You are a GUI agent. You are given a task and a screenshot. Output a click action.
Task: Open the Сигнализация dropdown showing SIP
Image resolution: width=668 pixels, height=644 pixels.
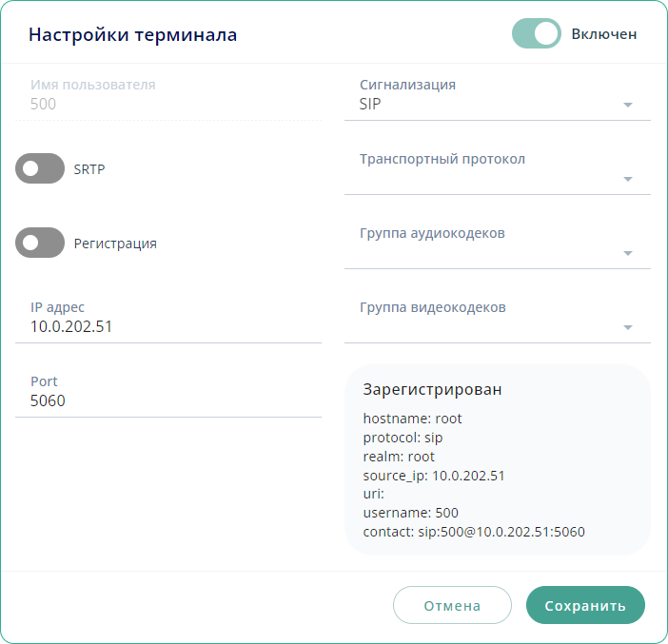(x=485, y=105)
